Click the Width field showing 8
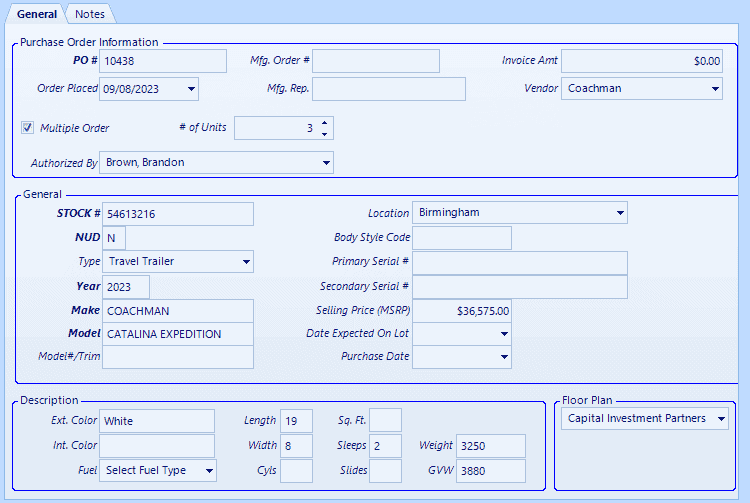 pos(297,446)
